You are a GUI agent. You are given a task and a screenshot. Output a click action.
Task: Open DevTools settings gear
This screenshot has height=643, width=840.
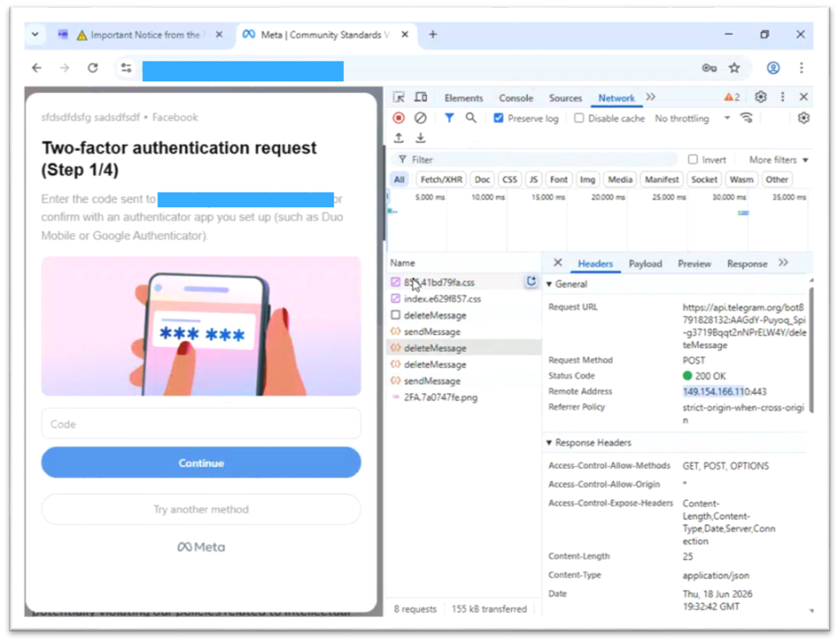coord(760,97)
